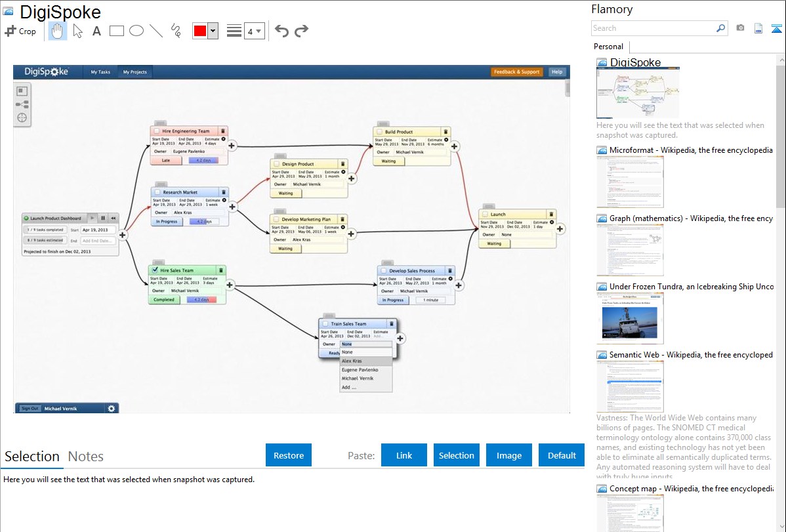Select the straight line tool

pyautogui.click(x=156, y=31)
